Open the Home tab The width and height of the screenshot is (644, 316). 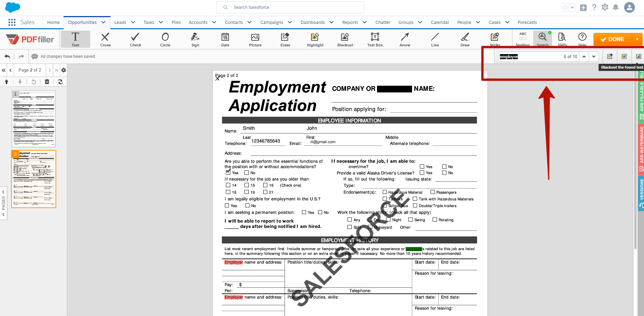coord(54,22)
